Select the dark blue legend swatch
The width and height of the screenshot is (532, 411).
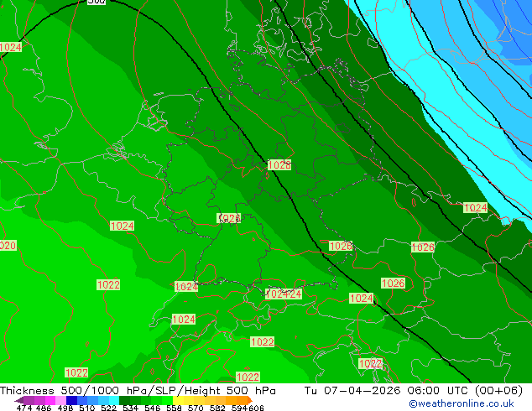(x=71, y=400)
